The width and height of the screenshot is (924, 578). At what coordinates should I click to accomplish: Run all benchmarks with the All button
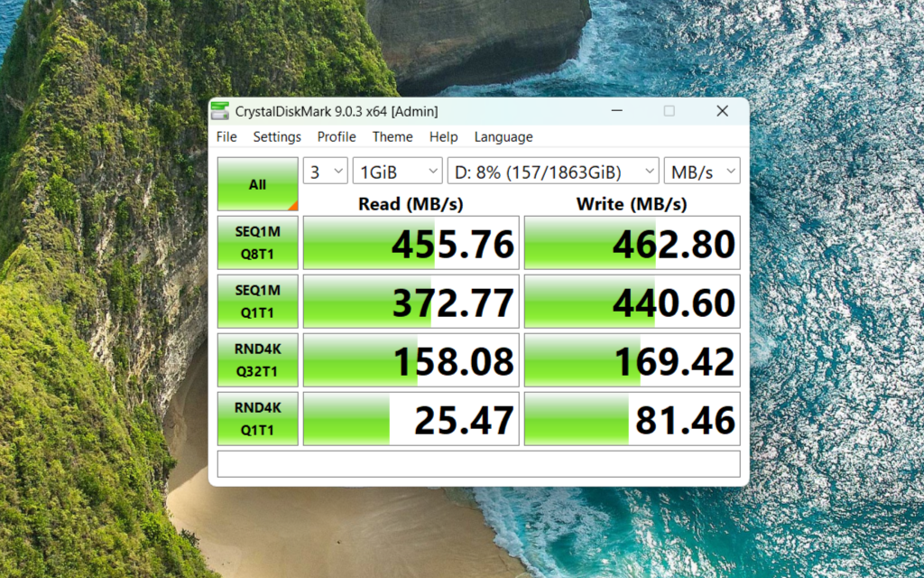click(257, 184)
